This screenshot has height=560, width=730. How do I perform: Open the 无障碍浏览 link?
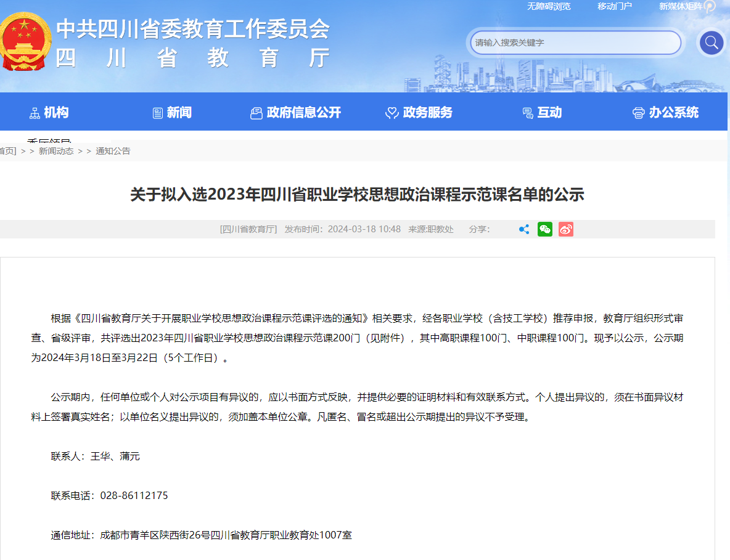click(x=548, y=6)
